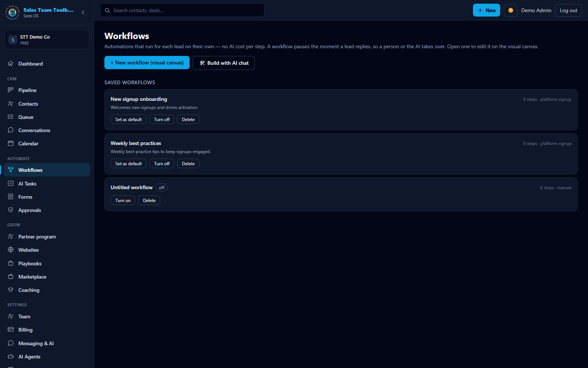This screenshot has width=588, height=368.
Task: Click the Calendar icon in sidebar
Action: click(x=11, y=144)
